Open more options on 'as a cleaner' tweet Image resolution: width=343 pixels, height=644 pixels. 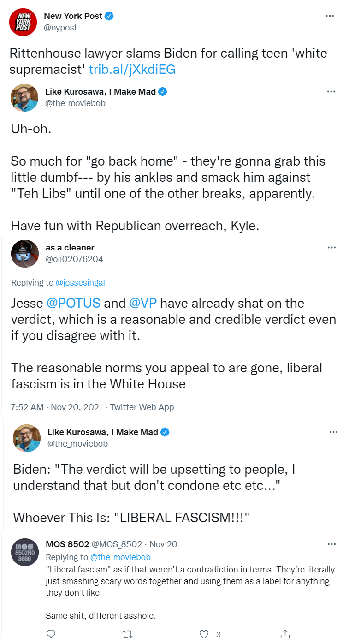pos(331,247)
